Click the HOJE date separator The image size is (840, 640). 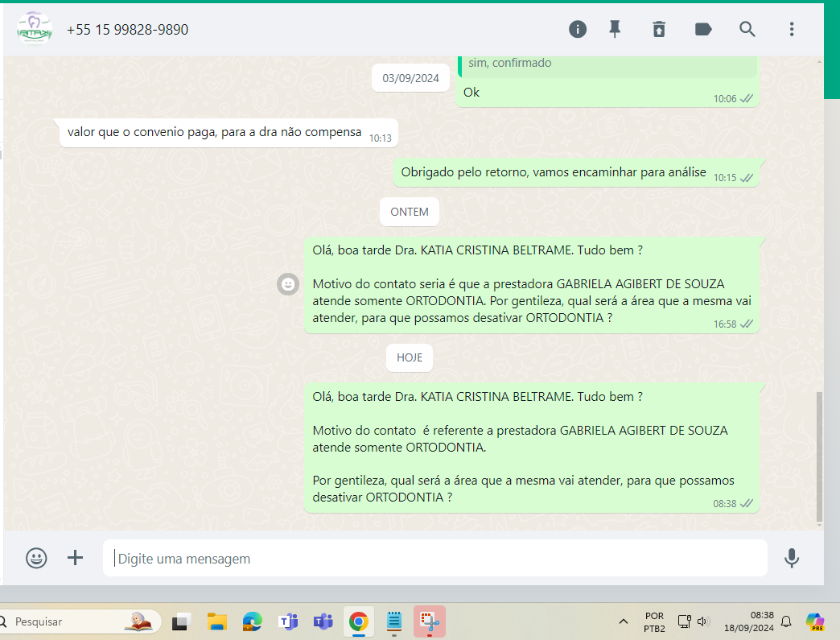410,357
